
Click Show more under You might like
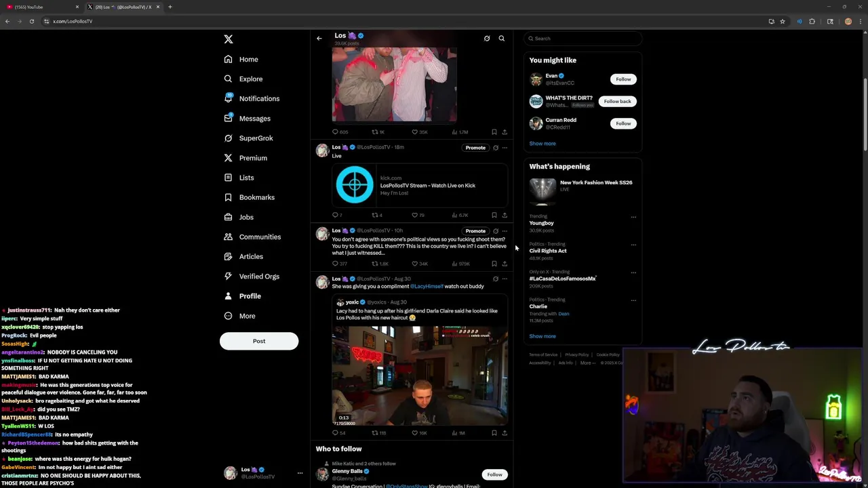pos(542,144)
